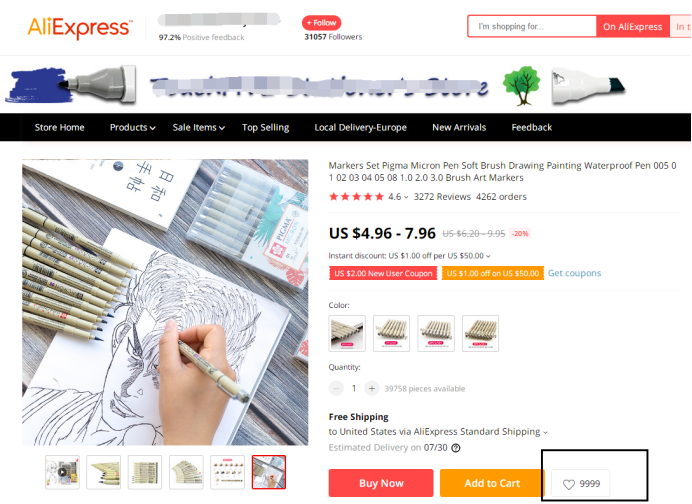Go to the Feedback tab

pyautogui.click(x=531, y=128)
